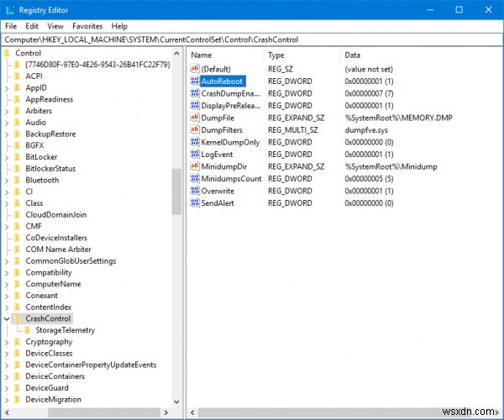Click the %SystemRoot%\MEMORY.DMP data value
The height and width of the screenshot is (420, 504).
[398, 118]
